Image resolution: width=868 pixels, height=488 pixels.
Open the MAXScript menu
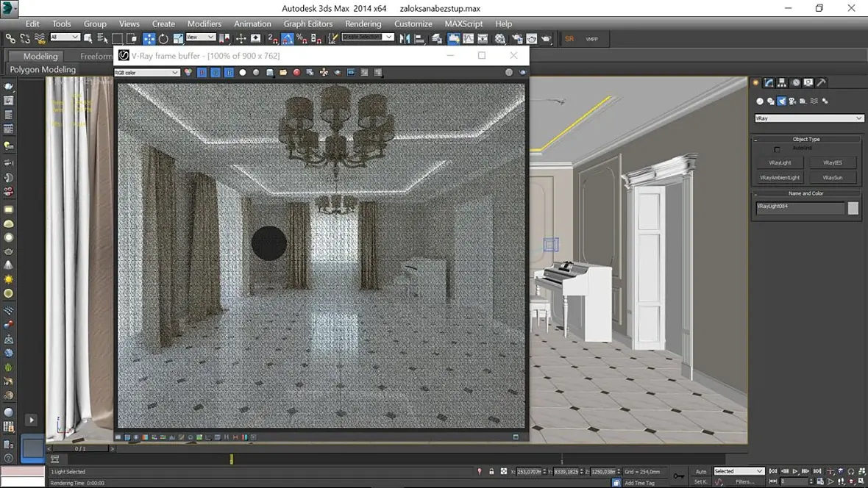point(463,24)
